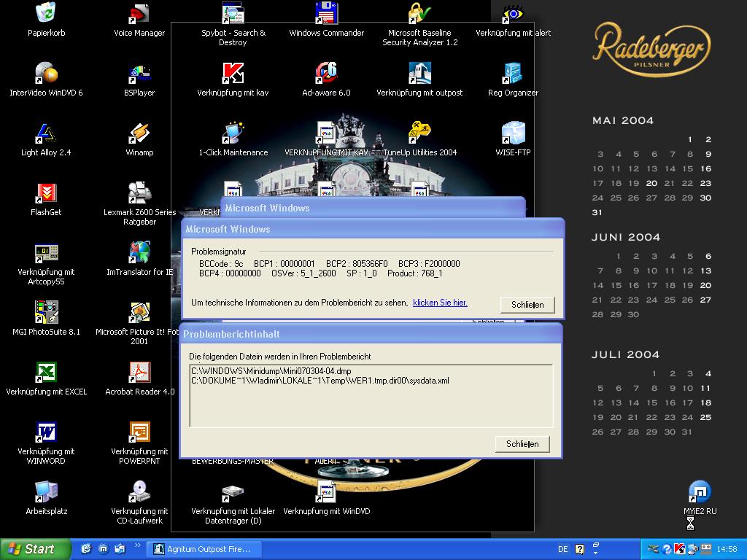747x560 pixels.
Task: Click the BCP2 : 805366F0 value
Action: click(357, 264)
